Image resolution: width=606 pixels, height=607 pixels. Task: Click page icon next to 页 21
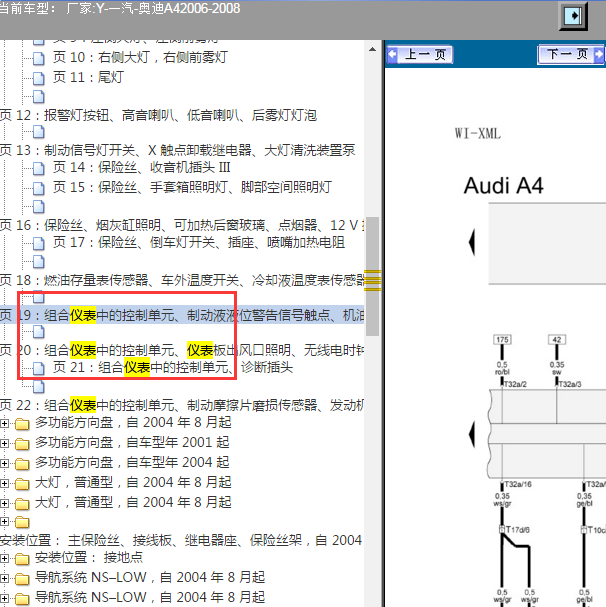[x=38, y=368]
